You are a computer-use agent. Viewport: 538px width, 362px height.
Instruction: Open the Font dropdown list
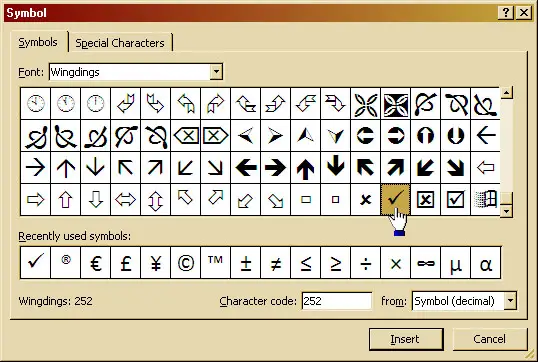pyautogui.click(x=216, y=72)
